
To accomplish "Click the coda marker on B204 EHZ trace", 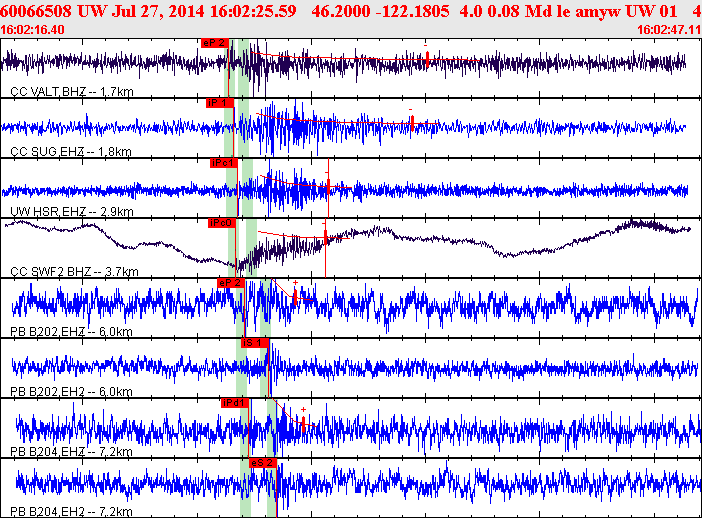I will (x=304, y=424).
